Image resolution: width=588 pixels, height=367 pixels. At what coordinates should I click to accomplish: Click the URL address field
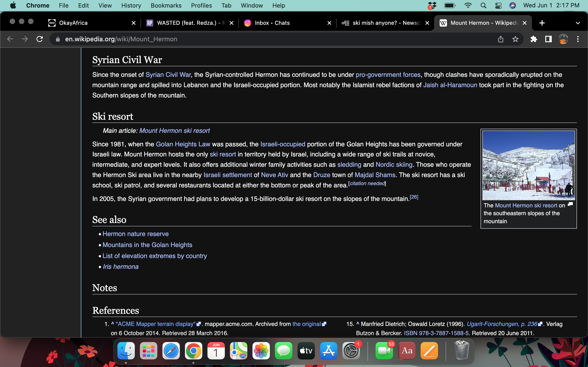[267, 39]
